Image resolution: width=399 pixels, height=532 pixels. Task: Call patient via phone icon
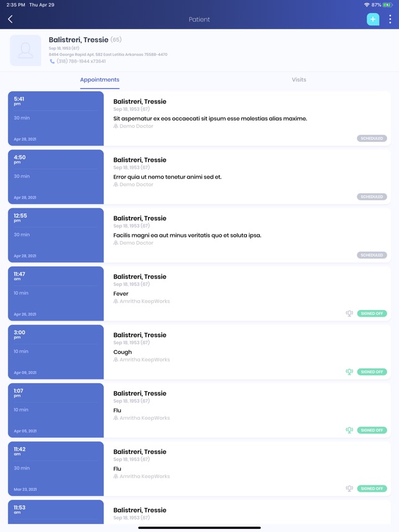pyautogui.click(x=52, y=61)
